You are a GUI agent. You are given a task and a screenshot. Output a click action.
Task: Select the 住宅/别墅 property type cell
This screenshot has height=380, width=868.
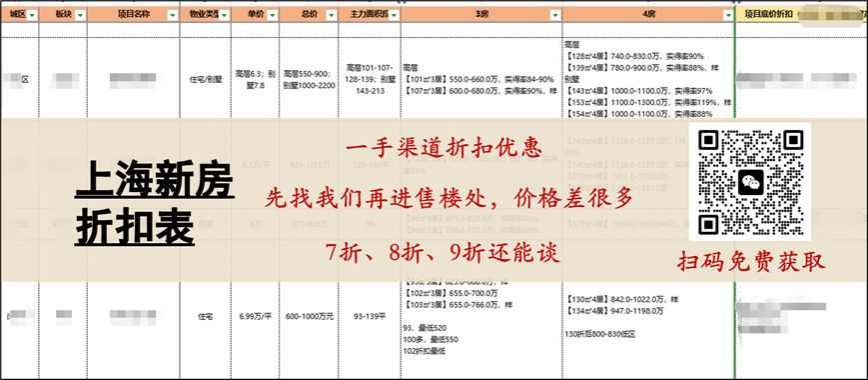tap(206, 80)
